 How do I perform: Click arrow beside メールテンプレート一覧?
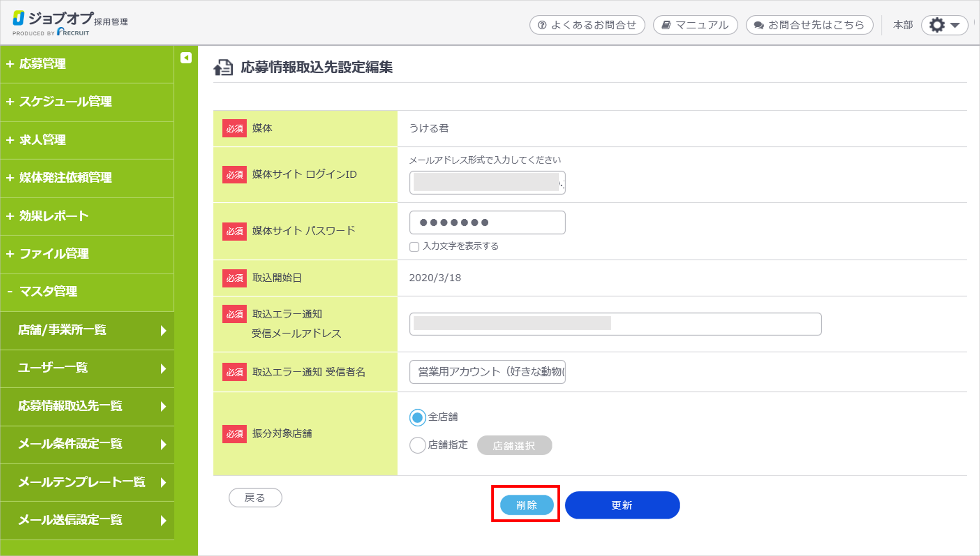pos(163,482)
